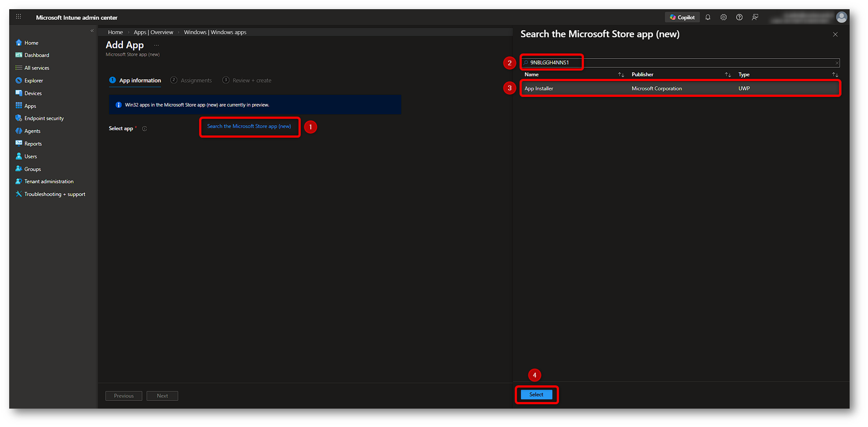Open the settings gear in header
Viewport: 868px width, 427px height.
pyautogui.click(x=724, y=18)
